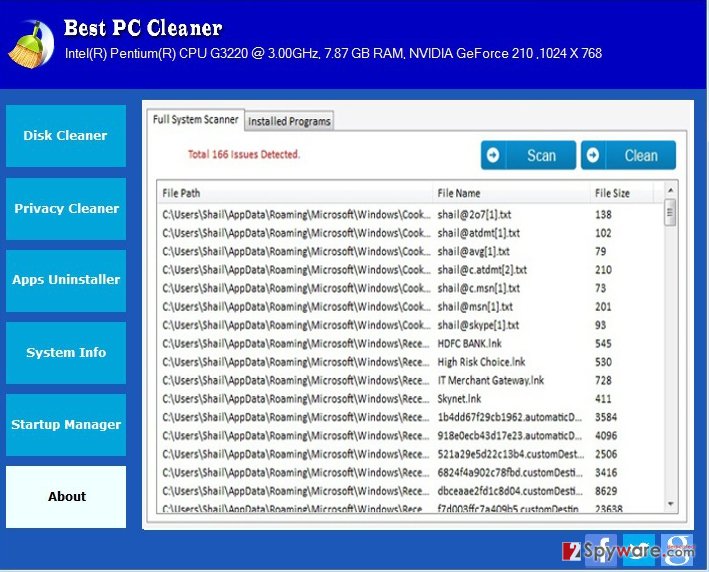Click the vertical scrollbar thumb

point(671,213)
